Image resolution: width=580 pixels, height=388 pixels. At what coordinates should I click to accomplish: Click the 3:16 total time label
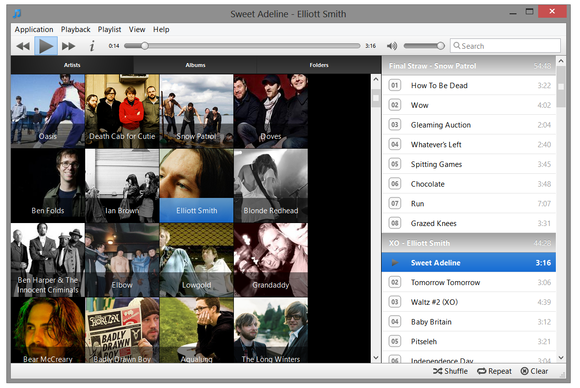[x=371, y=46]
